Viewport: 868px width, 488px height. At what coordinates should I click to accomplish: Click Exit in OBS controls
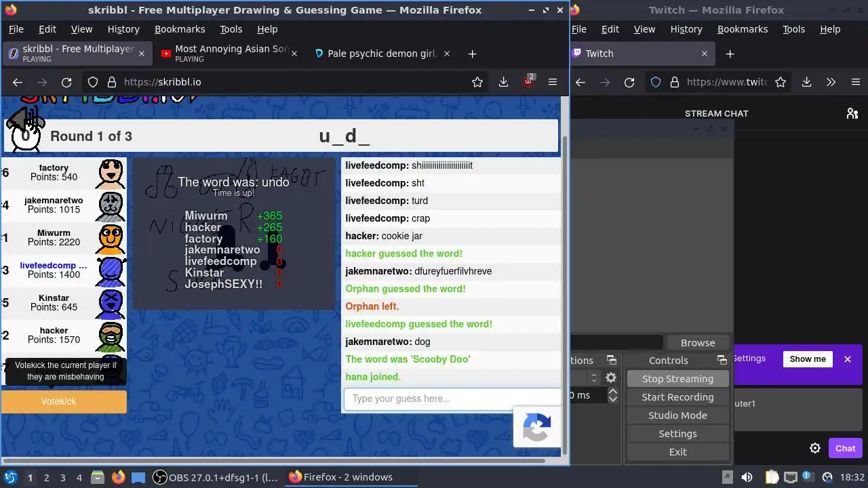click(677, 452)
